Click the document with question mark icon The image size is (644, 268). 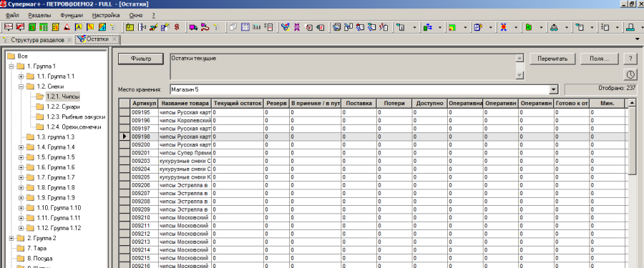(478, 27)
